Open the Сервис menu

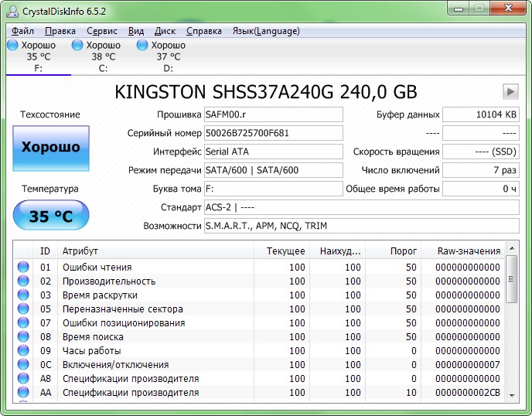coord(102,31)
